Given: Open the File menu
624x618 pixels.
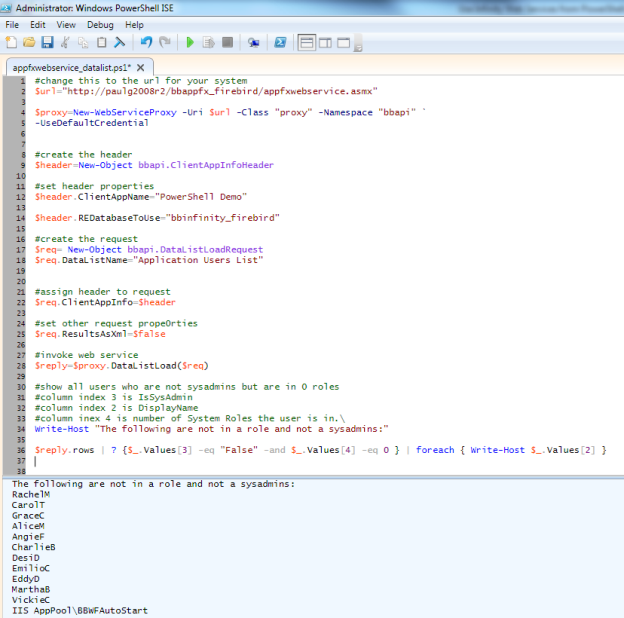Looking at the screenshot, I should pos(13,24).
